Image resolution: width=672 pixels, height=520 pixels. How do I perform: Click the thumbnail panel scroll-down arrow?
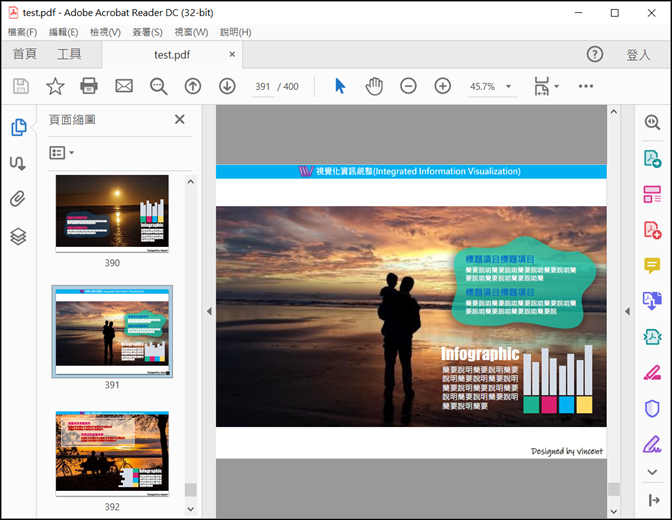click(x=191, y=509)
